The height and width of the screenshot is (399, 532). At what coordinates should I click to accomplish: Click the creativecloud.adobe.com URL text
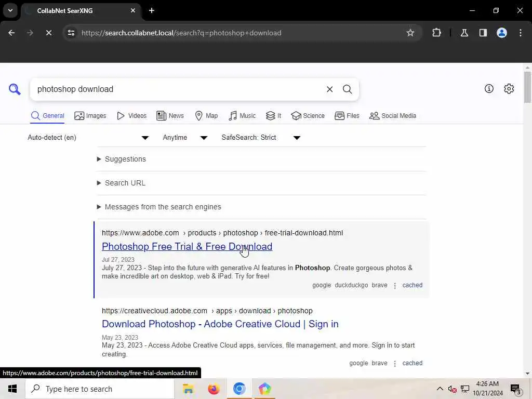coord(207,311)
